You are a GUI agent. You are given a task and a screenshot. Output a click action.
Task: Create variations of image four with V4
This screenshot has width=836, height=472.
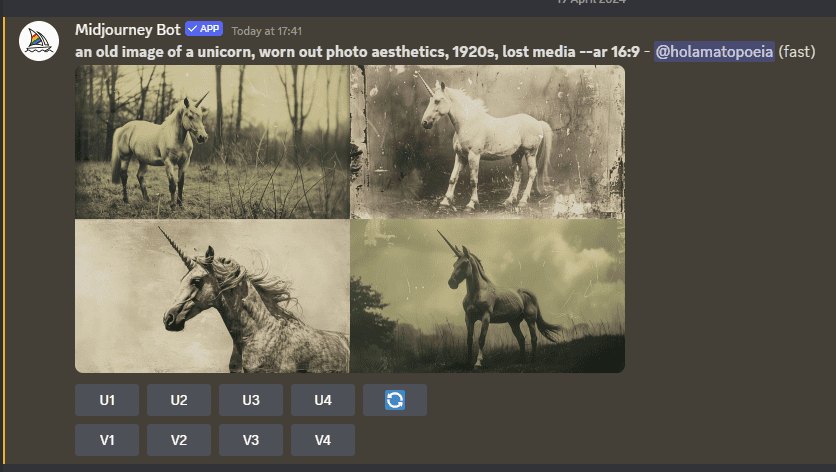coord(323,440)
